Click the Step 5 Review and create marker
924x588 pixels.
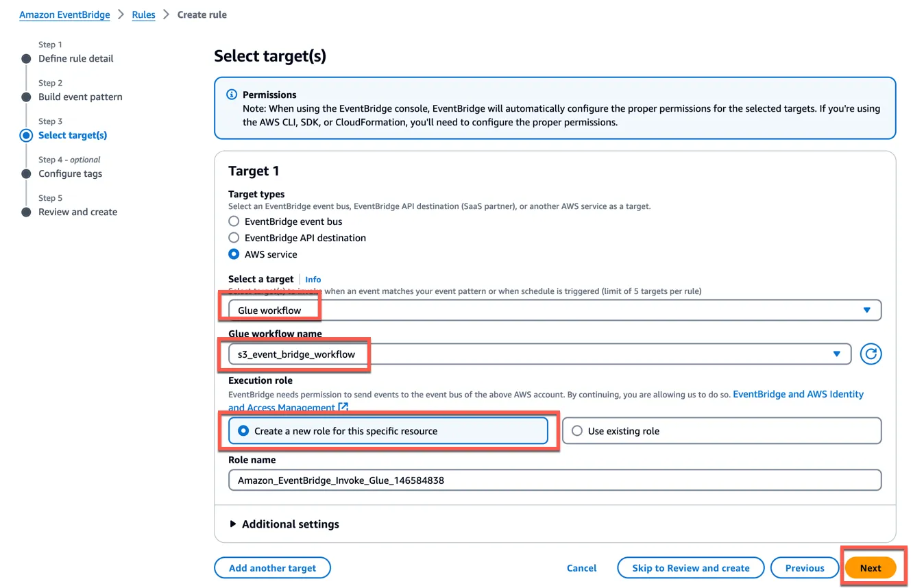(26, 212)
